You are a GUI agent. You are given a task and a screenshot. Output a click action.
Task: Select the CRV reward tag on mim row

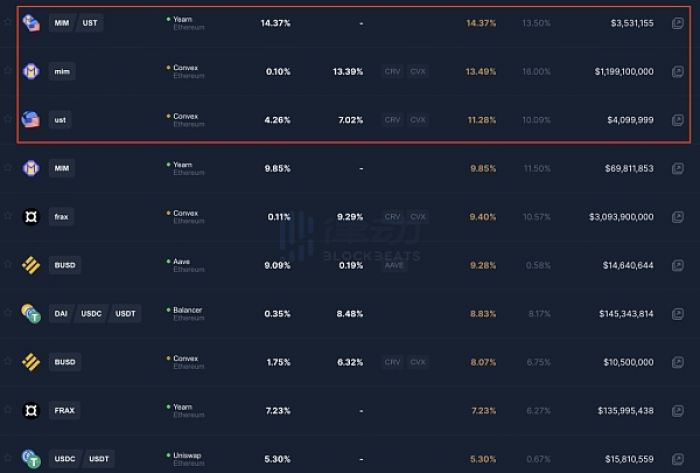coord(392,71)
